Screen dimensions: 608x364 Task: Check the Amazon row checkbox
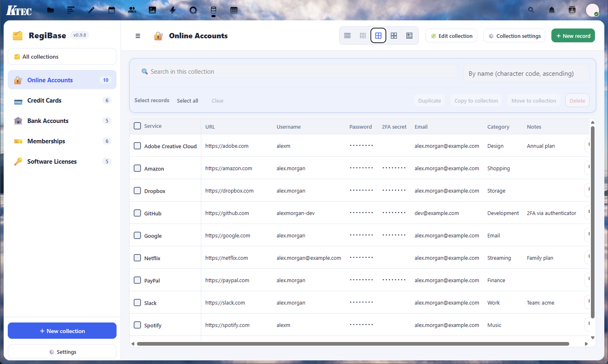point(137,168)
